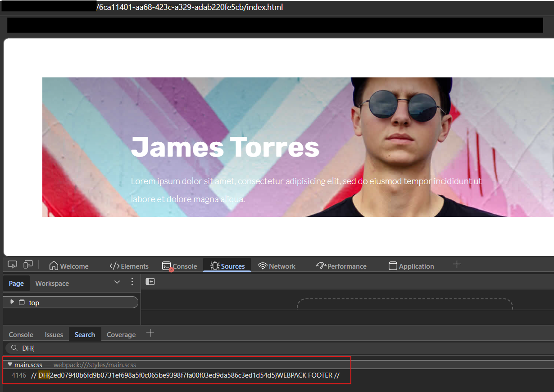Click the inspect element picker icon

click(x=13, y=265)
